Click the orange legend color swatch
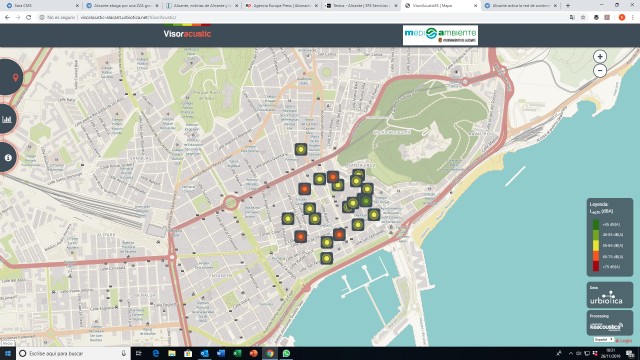This screenshot has height=360, width=640. coord(596,256)
